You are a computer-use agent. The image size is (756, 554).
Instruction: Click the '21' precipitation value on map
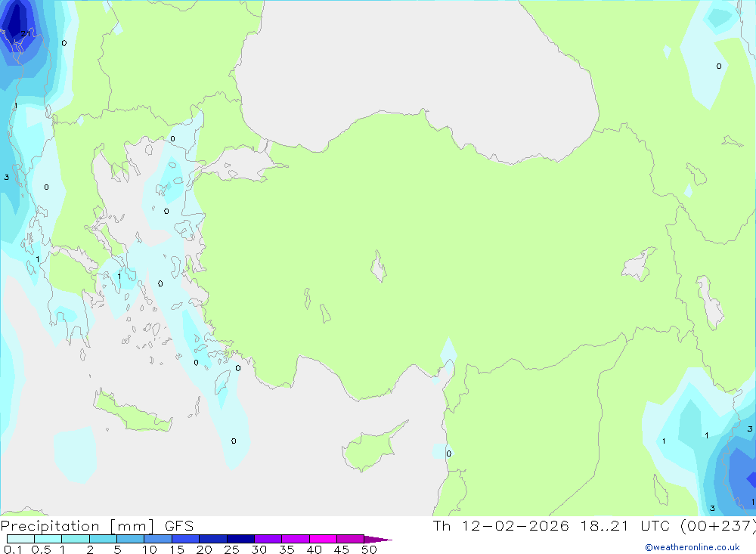(26, 34)
